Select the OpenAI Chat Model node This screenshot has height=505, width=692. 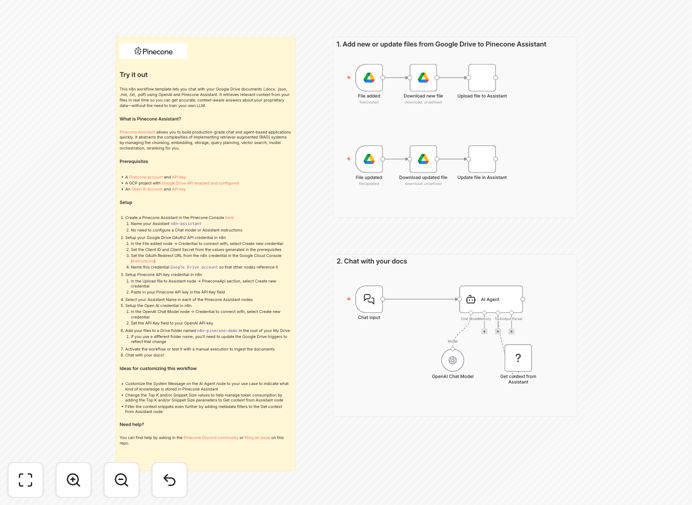(x=452, y=360)
